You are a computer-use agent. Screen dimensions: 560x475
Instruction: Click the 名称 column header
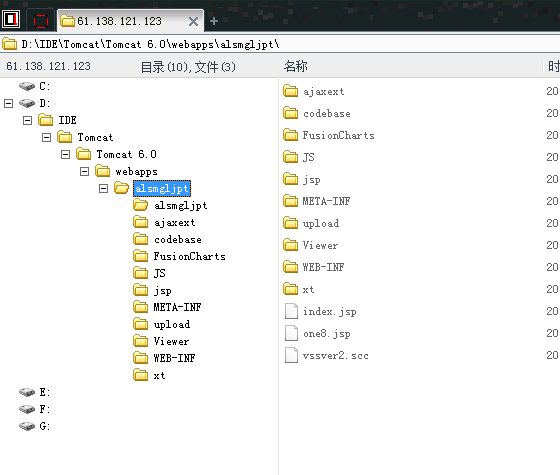[296, 66]
